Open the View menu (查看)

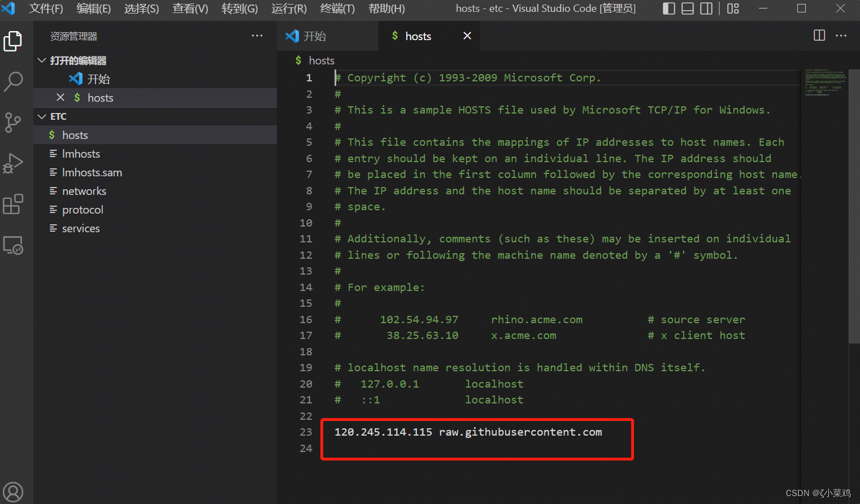coord(190,8)
